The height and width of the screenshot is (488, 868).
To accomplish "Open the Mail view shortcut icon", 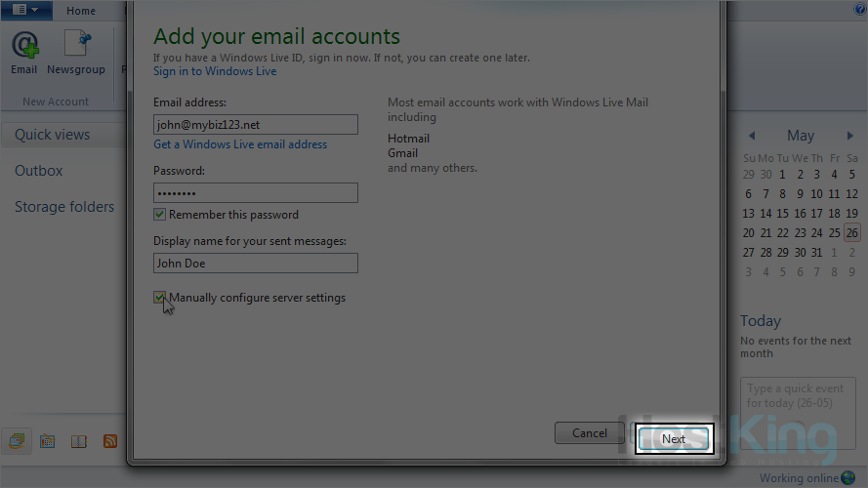I will point(17,441).
